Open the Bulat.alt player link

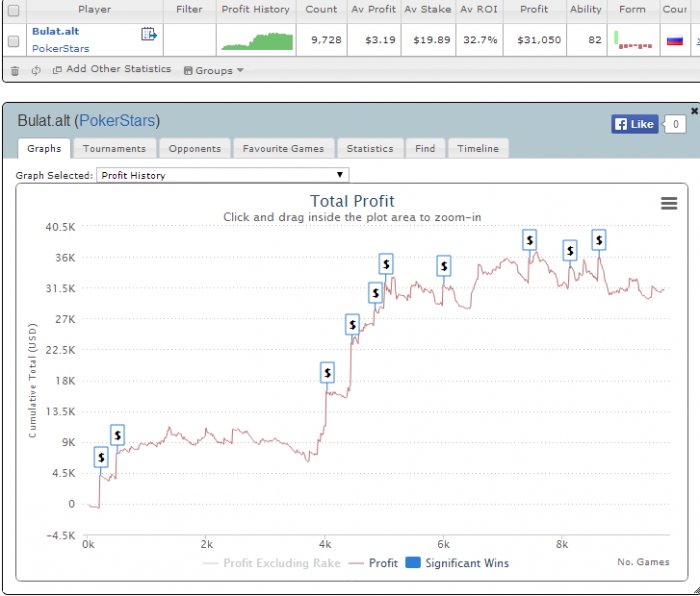click(x=55, y=31)
